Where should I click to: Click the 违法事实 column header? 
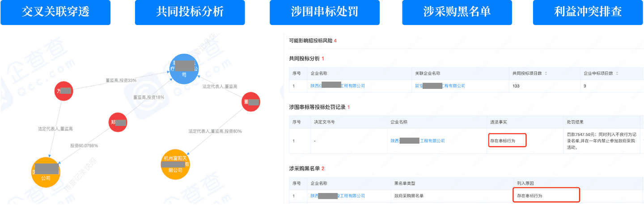point(499,122)
